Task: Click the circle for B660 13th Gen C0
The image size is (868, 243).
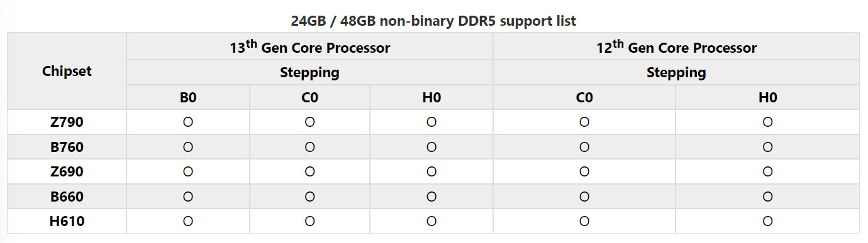Action: click(x=309, y=197)
